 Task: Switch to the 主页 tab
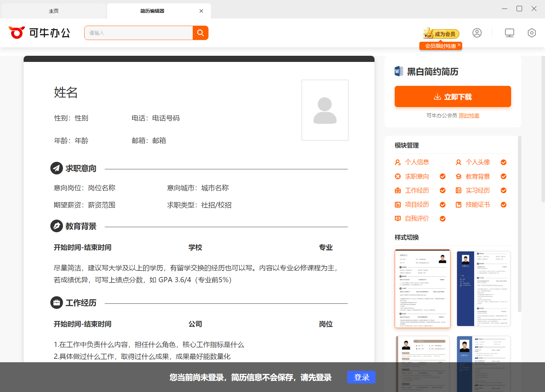click(x=54, y=11)
